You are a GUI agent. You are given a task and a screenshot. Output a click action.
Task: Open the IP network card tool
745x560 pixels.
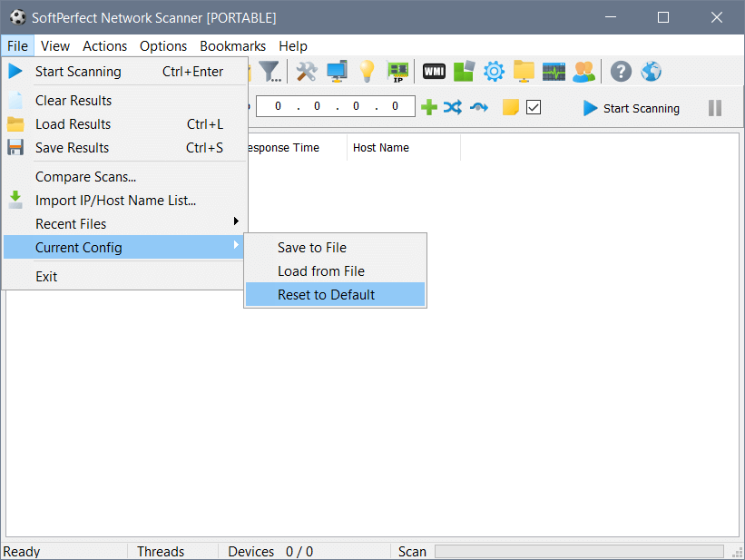click(397, 72)
